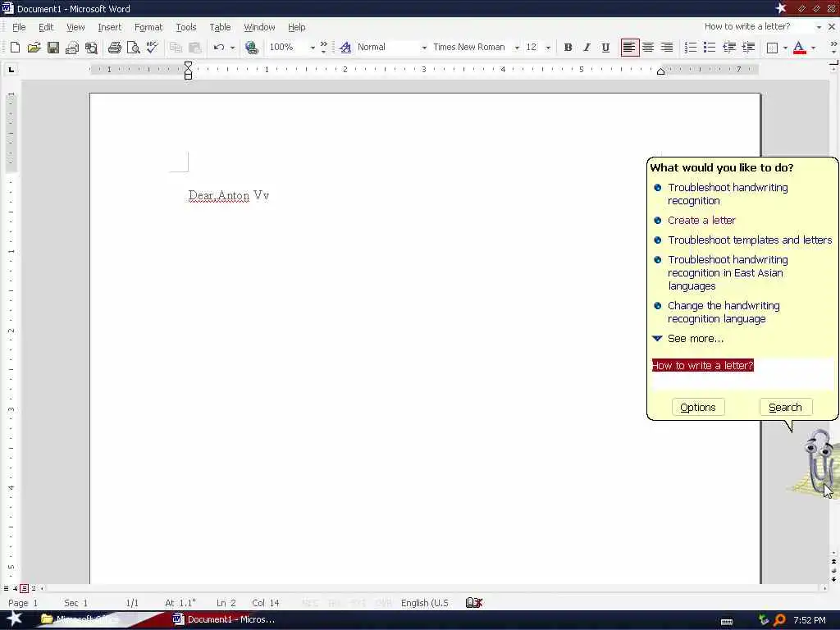The width and height of the screenshot is (840, 630).
Task: Click the Office Assistant Clippy
Action: click(818, 463)
